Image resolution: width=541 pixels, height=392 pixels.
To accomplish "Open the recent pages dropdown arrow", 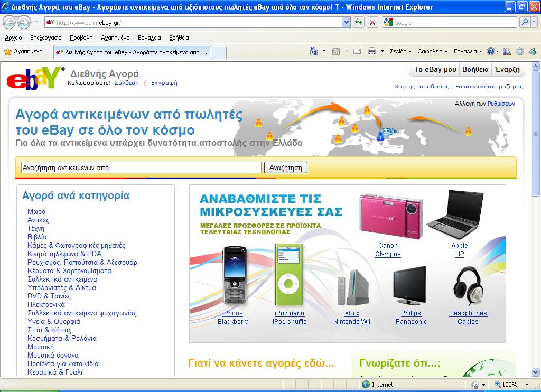I will (36, 23).
